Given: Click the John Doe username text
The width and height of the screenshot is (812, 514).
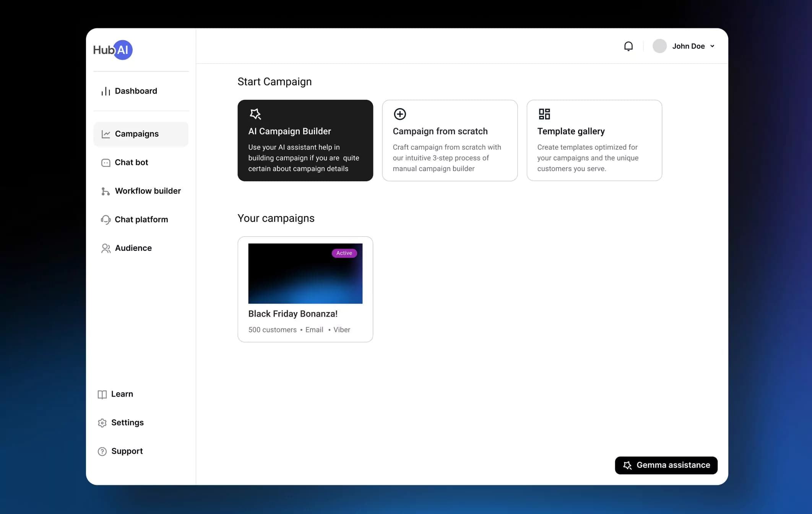Looking at the screenshot, I should coord(689,46).
